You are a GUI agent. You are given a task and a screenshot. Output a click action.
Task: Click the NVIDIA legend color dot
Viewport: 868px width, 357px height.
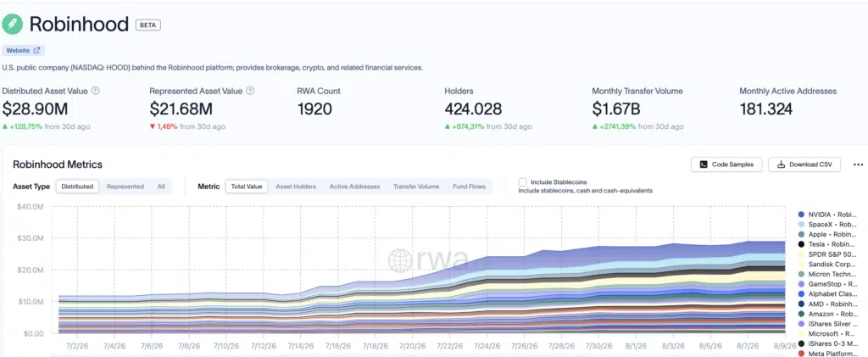tap(800, 215)
